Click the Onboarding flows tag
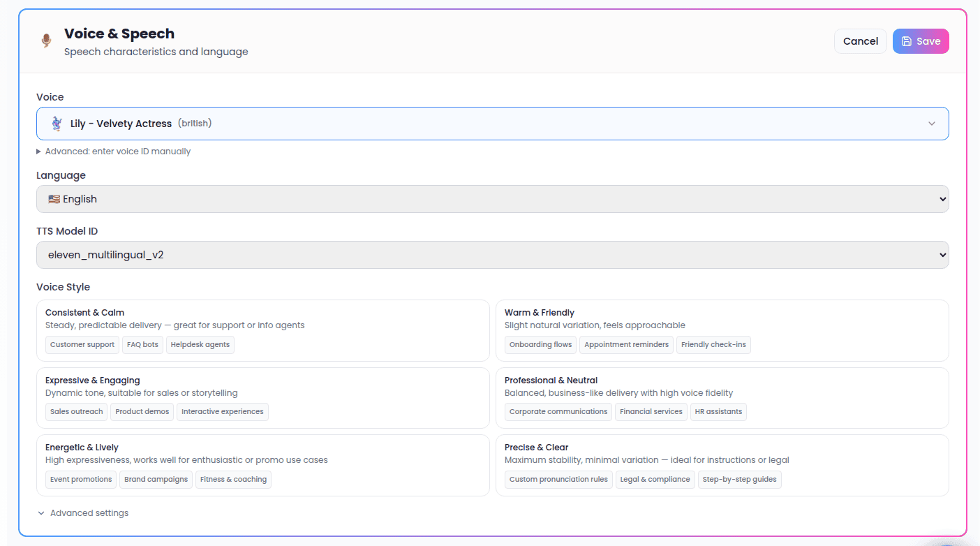The image size is (980, 546). [541, 345]
